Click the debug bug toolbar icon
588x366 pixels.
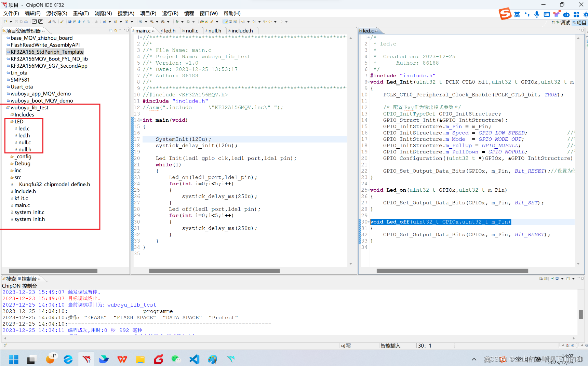tap(177, 22)
